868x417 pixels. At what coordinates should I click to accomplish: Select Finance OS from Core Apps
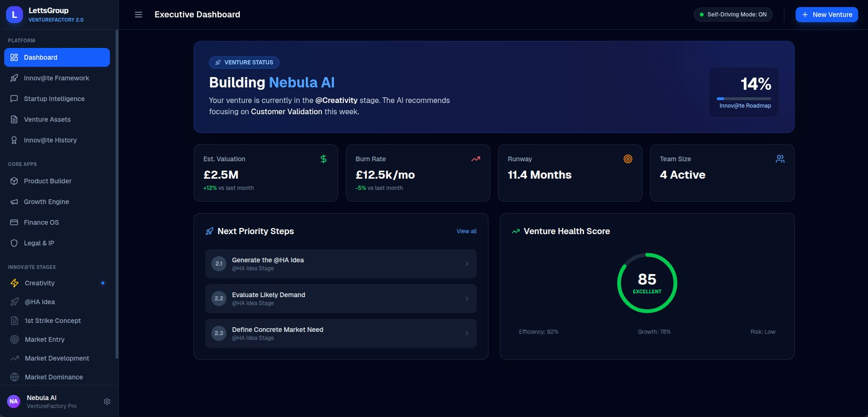click(x=41, y=222)
